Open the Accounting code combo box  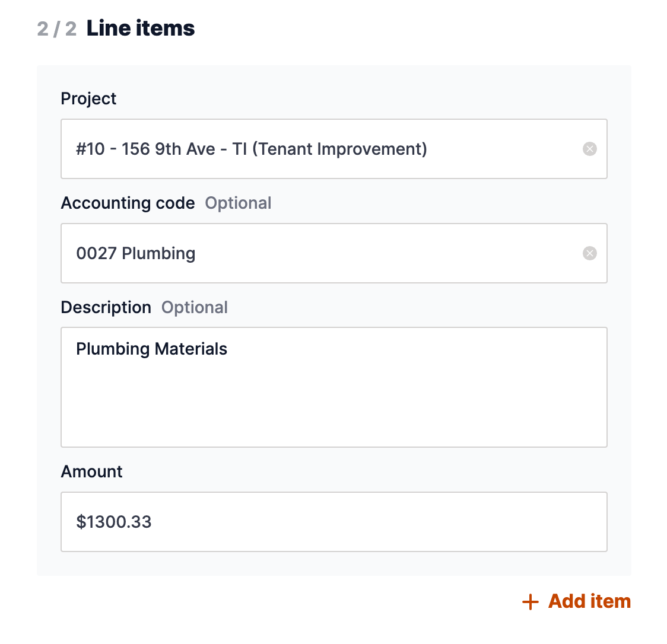click(x=334, y=253)
